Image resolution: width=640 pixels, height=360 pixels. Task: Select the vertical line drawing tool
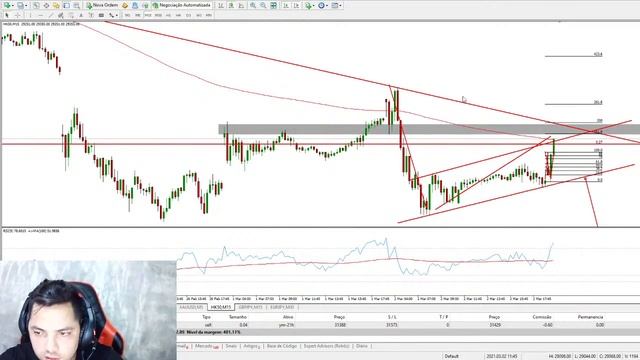30,15
